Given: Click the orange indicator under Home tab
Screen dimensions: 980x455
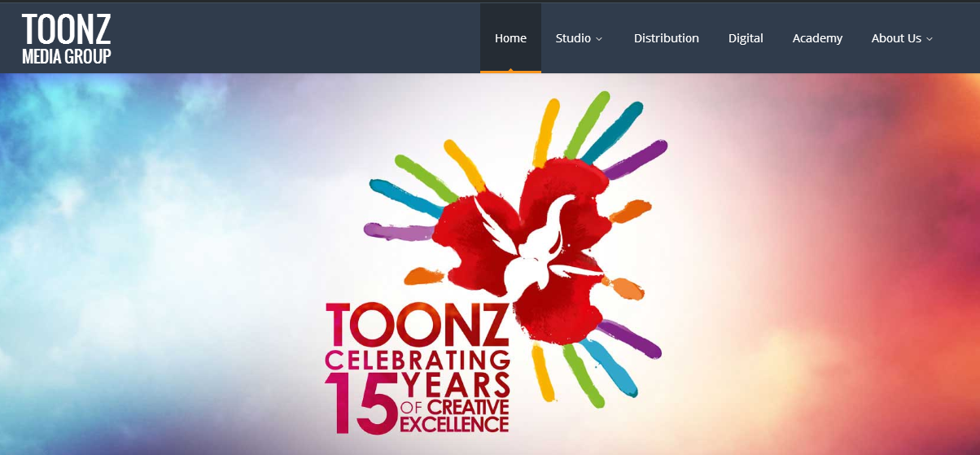Looking at the screenshot, I should tap(510, 72).
